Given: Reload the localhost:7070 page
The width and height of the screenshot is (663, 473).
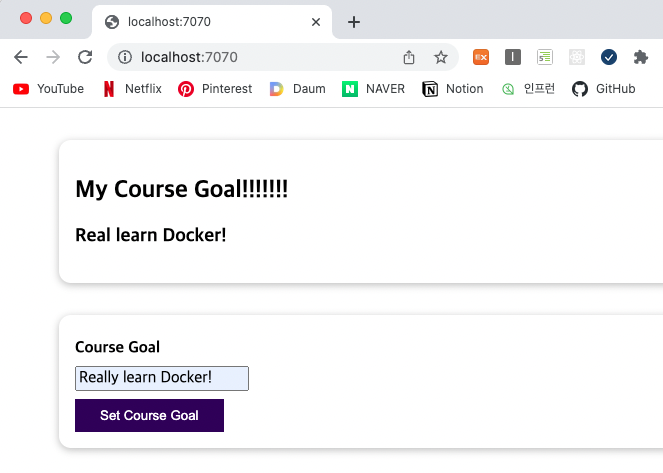Looking at the screenshot, I should click(85, 57).
